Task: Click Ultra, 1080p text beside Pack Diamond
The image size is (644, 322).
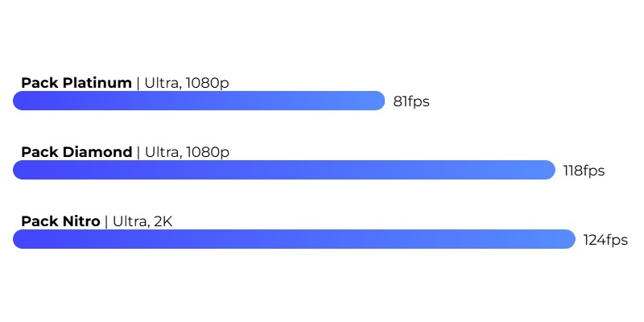Action: pos(187,152)
